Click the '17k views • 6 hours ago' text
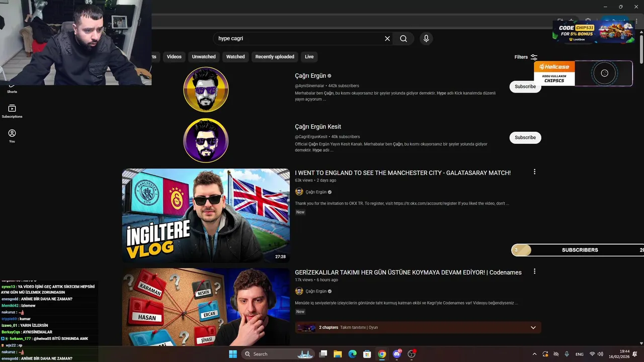The height and width of the screenshot is (362, 644). (316, 280)
